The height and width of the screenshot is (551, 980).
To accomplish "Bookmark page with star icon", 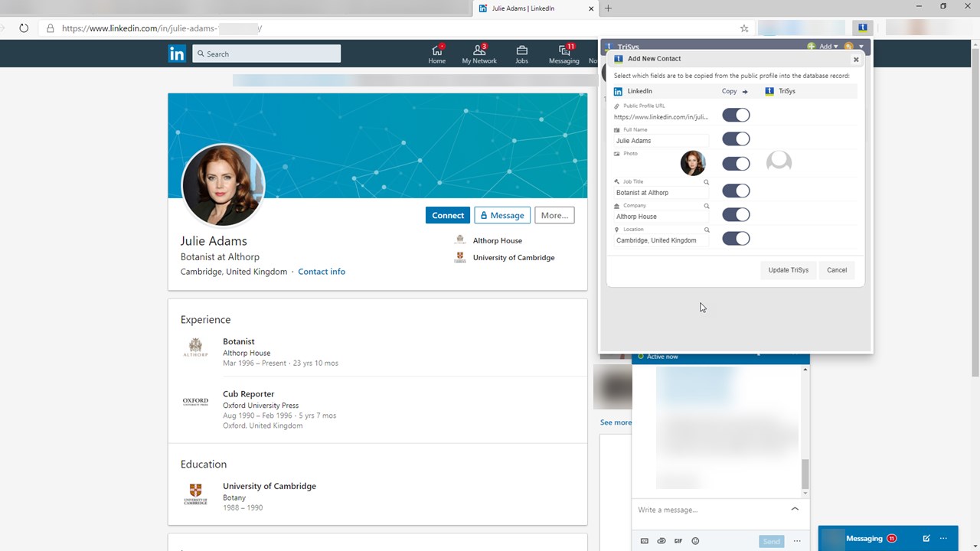I will 744,28.
